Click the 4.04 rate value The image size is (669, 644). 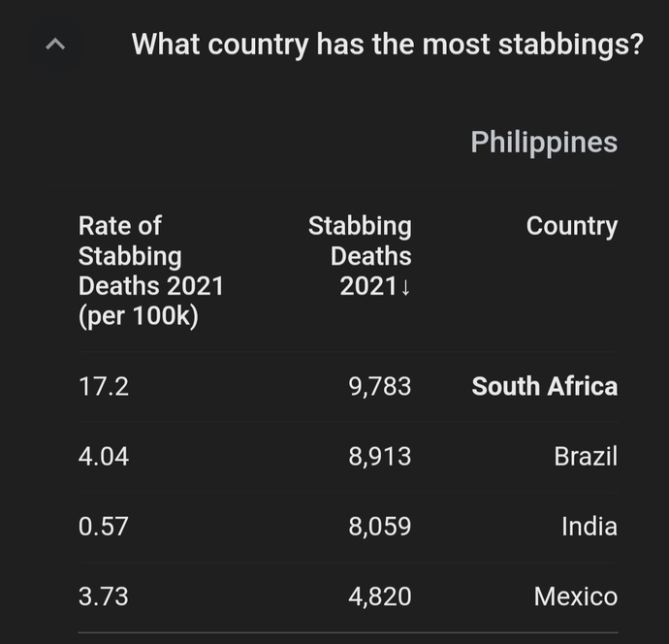[x=103, y=457]
